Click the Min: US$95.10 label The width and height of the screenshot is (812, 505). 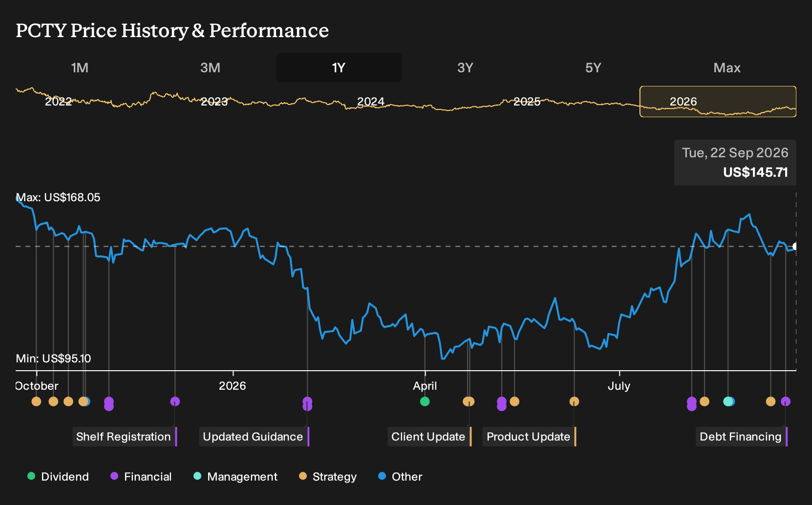click(x=53, y=358)
